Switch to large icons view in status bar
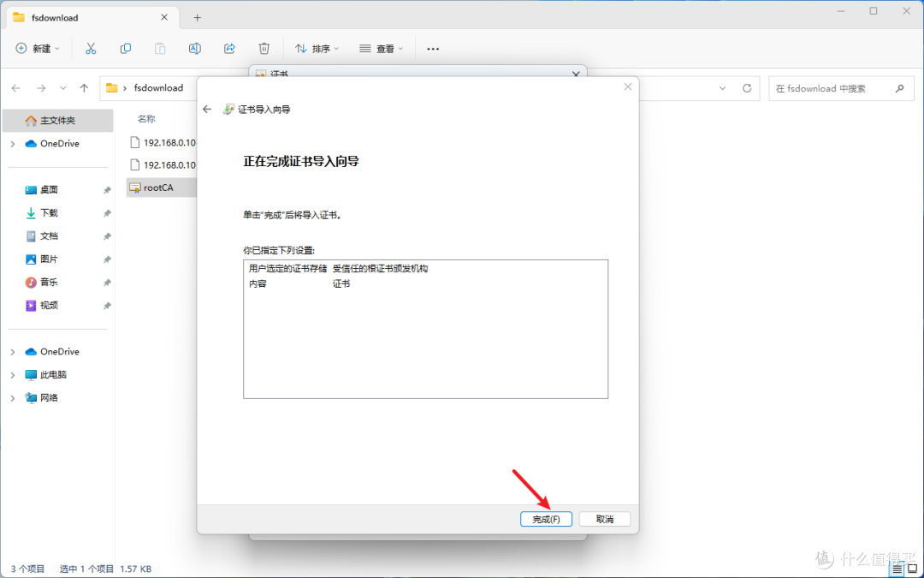The height and width of the screenshot is (578, 924). pyautogui.click(x=912, y=569)
